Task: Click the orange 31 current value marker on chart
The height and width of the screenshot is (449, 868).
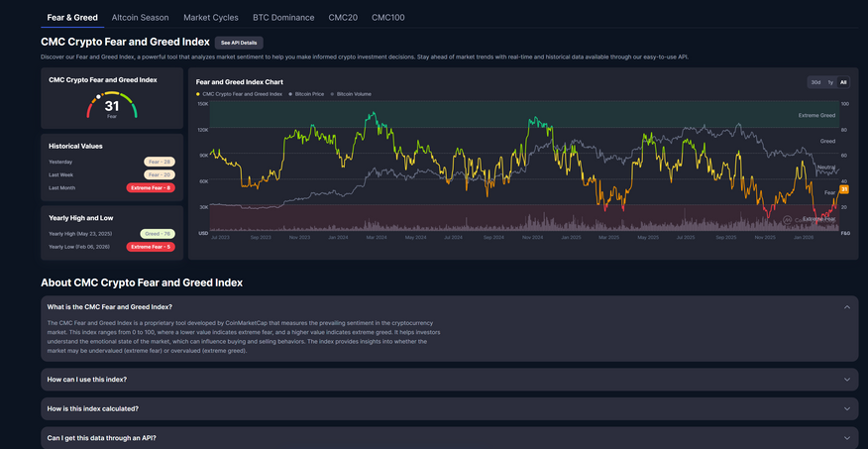Action: pyautogui.click(x=845, y=190)
